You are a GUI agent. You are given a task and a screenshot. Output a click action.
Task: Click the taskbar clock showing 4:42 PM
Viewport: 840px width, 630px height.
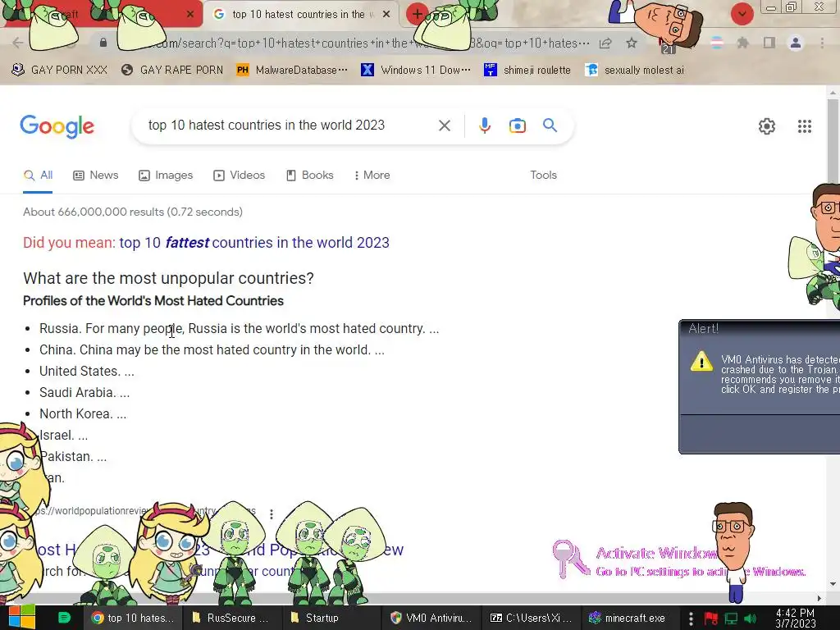point(795,619)
